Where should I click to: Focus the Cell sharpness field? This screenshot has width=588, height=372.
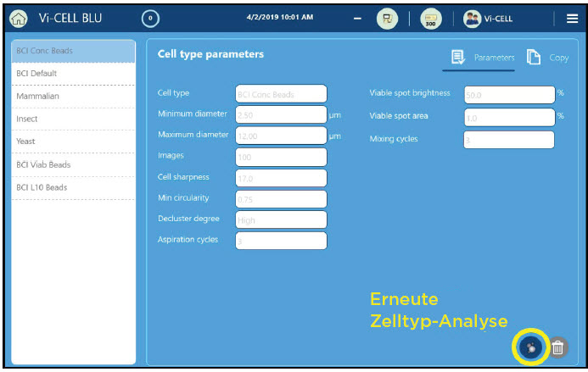pos(281,178)
